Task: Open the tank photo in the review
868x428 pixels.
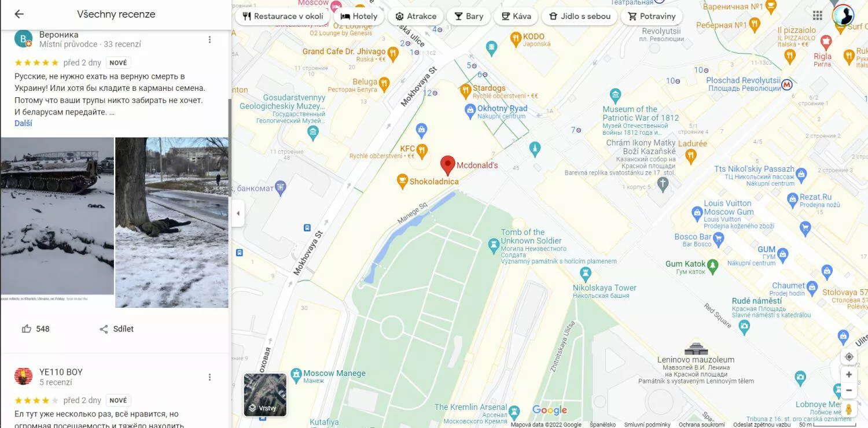Action: 57,216
